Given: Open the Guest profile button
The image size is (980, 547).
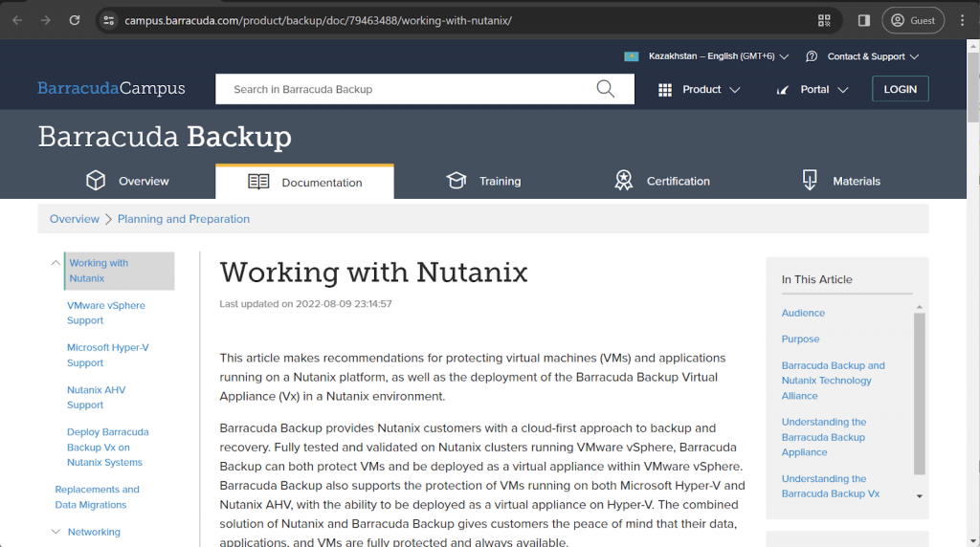Looking at the screenshot, I should point(912,21).
